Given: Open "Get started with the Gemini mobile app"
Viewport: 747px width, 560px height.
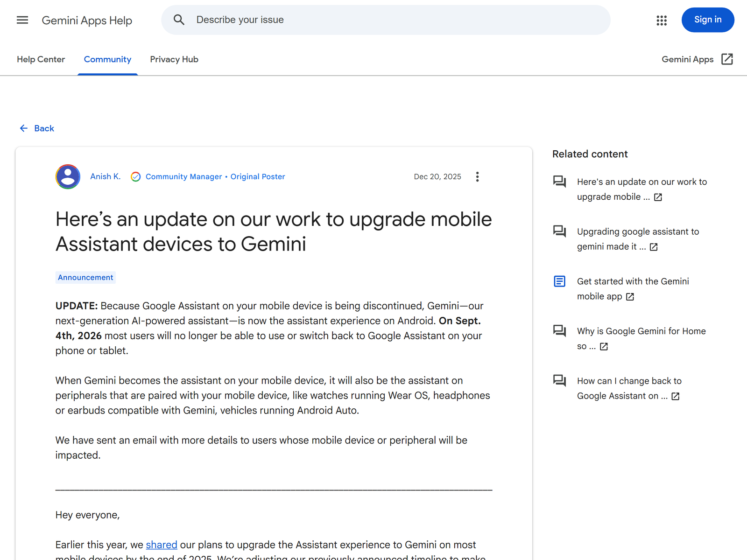Looking at the screenshot, I should pos(633,289).
